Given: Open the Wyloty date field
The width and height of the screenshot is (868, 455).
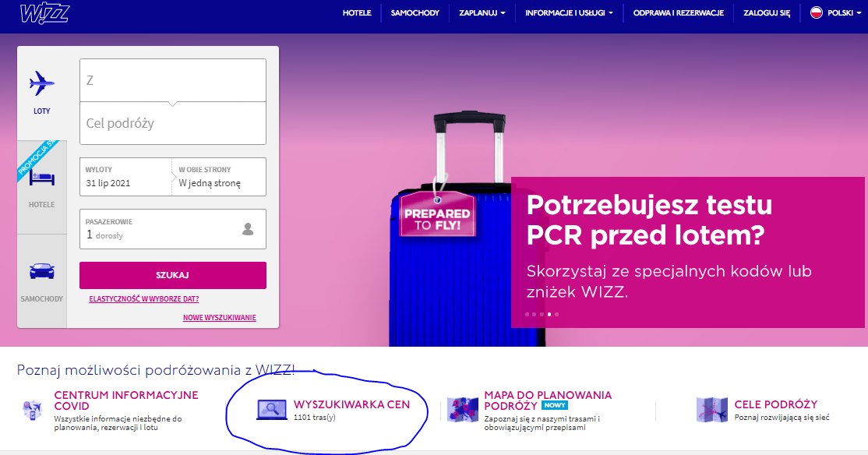Looking at the screenshot, I should [x=125, y=177].
